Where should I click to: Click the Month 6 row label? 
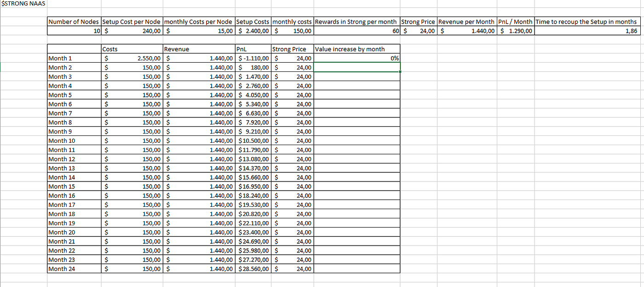pos(74,104)
